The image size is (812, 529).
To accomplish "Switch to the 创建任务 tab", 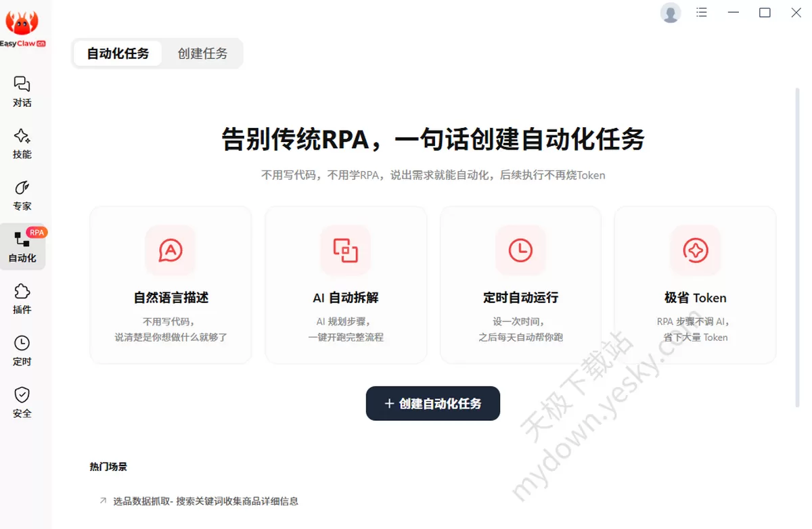I will point(202,53).
